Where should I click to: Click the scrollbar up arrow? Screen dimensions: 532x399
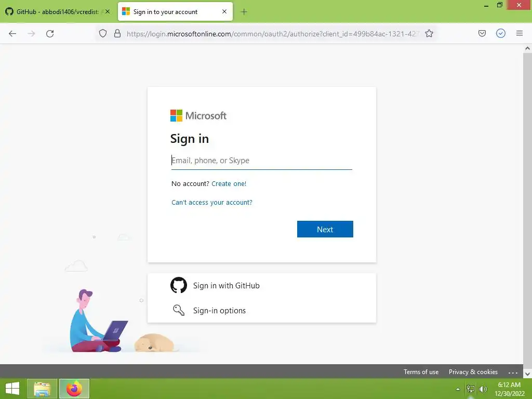click(528, 48)
